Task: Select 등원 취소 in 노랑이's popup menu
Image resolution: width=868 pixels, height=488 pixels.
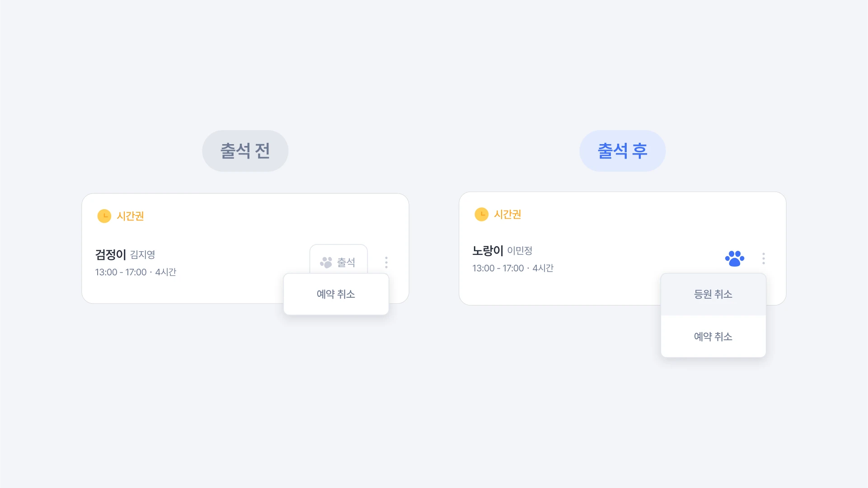Action: click(x=713, y=294)
